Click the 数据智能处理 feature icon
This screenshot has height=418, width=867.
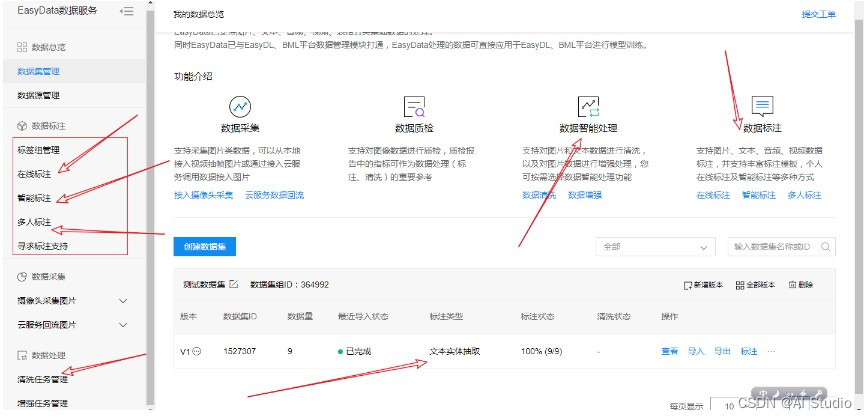pos(588,106)
